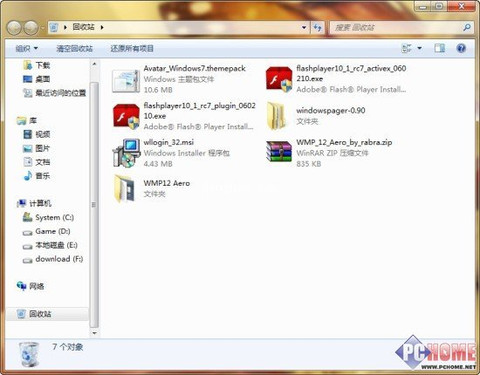Click the file name Avatar_Windows7.themepack
The height and width of the screenshot is (375, 480).
(194, 68)
